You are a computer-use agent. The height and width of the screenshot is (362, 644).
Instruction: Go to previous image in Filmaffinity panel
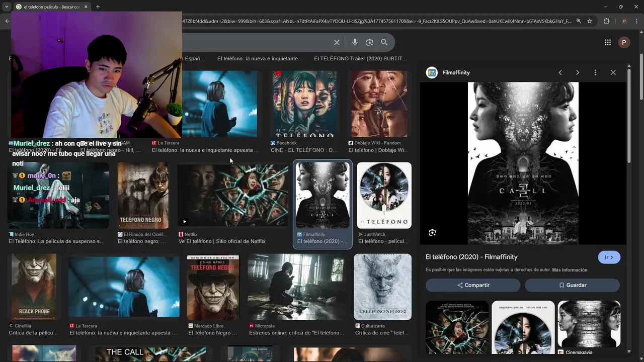(560, 72)
